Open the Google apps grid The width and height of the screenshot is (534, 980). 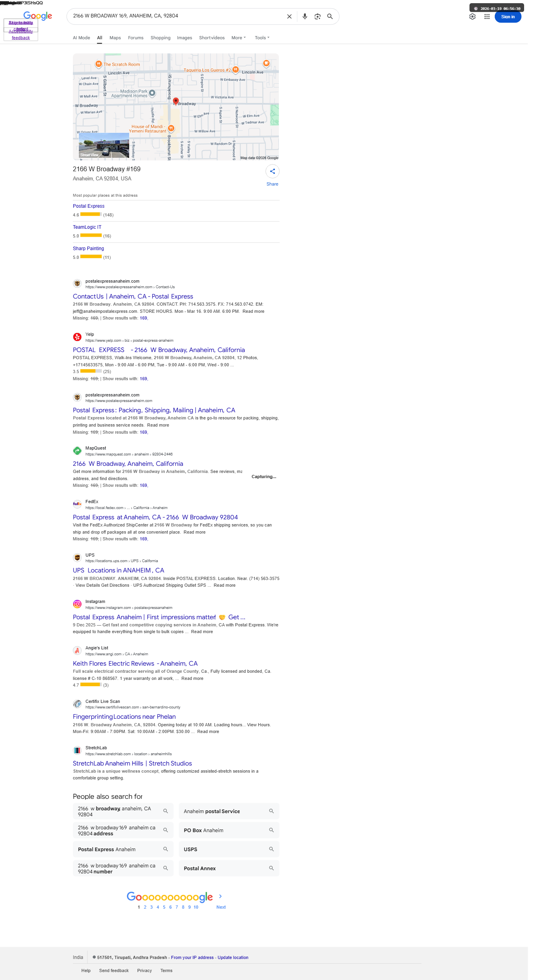point(487,17)
